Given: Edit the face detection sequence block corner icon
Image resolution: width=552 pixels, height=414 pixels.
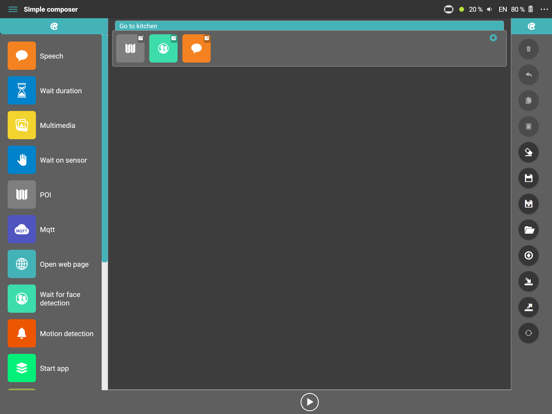Looking at the screenshot, I should (174, 38).
